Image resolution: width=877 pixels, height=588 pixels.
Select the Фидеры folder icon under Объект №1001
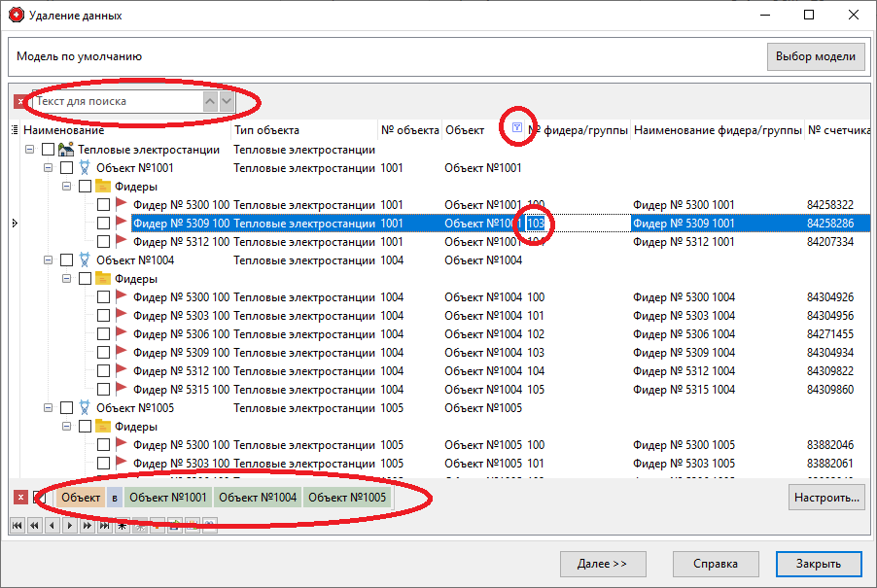tap(103, 186)
